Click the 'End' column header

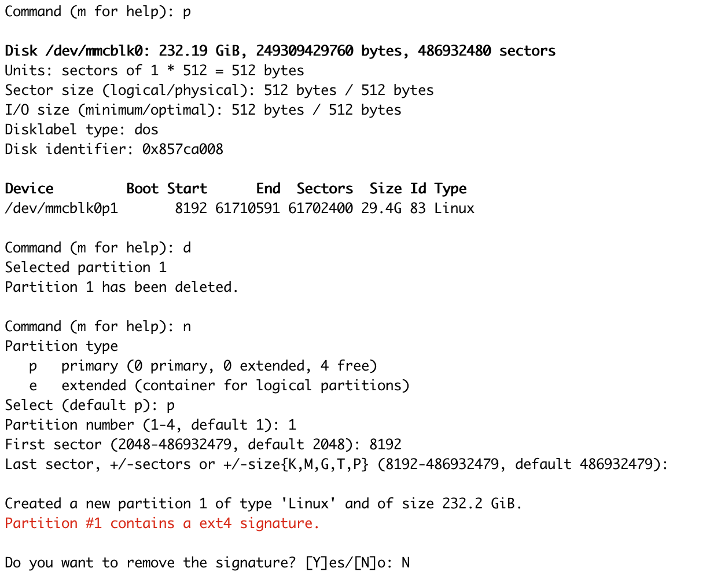268,189
